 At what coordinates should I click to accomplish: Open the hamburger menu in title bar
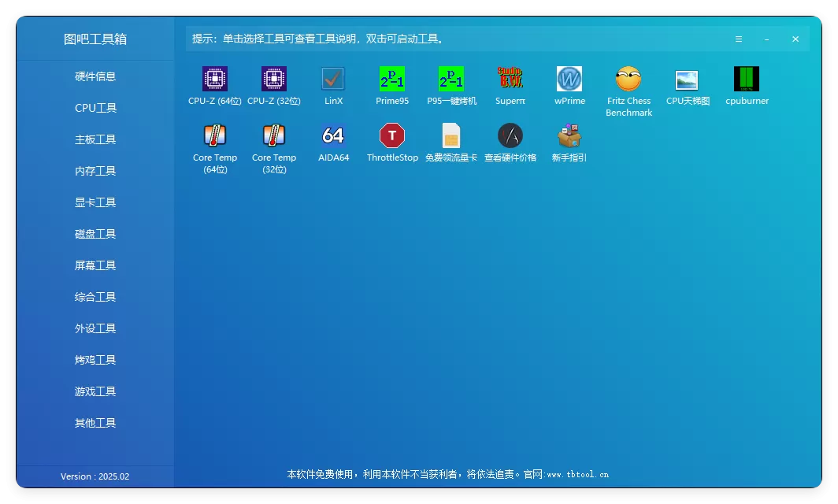click(x=738, y=38)
